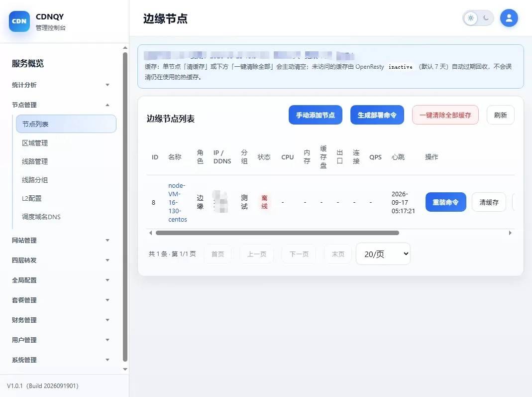Click the IP / DDNS column header
This screenshot has width=532, height=397.
tap(222, 157)
